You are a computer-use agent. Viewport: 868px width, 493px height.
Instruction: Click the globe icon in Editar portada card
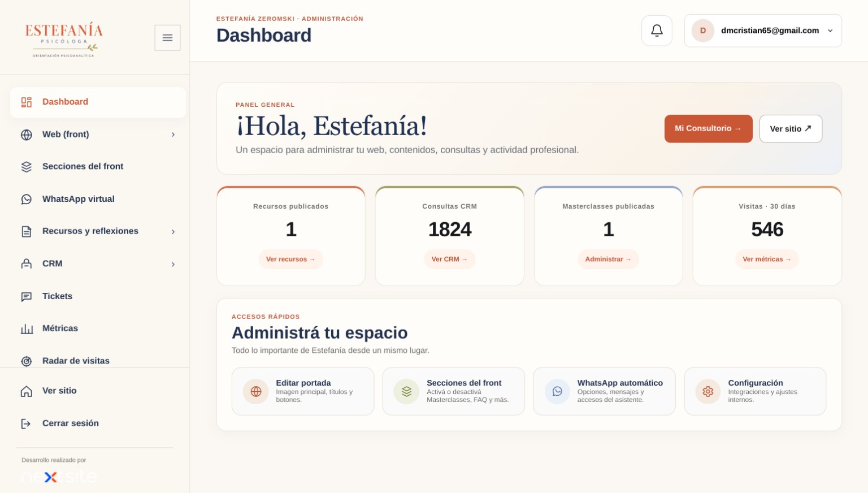point(256,391)
